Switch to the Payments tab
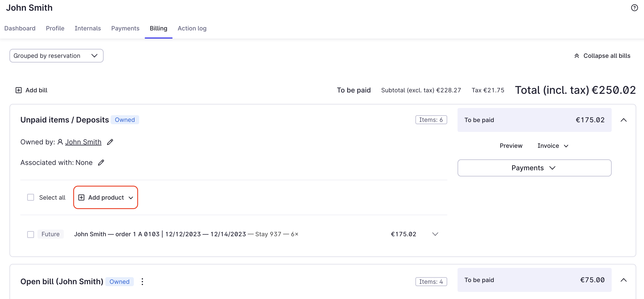 tap(125, 28)
